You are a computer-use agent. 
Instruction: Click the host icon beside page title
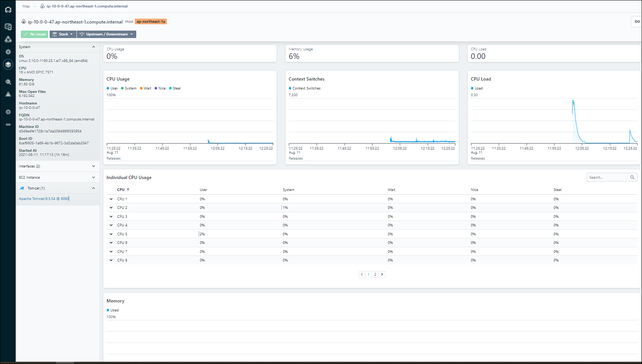(x=24, y=22)
